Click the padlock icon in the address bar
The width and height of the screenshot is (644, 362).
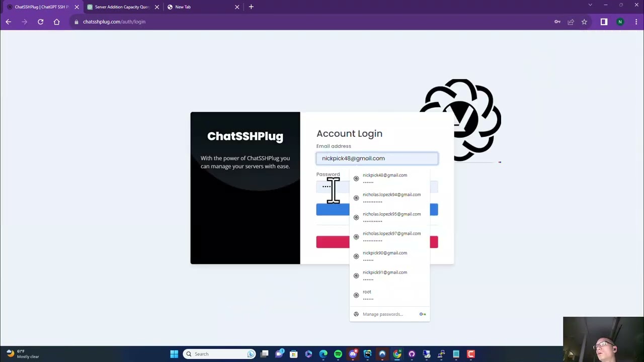76,22
